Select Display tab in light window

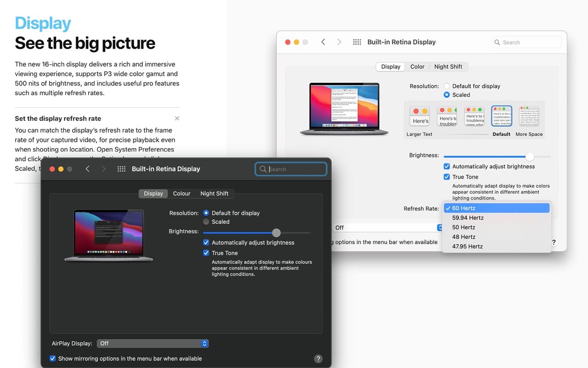pyautogui.click(x=391, y=67)
